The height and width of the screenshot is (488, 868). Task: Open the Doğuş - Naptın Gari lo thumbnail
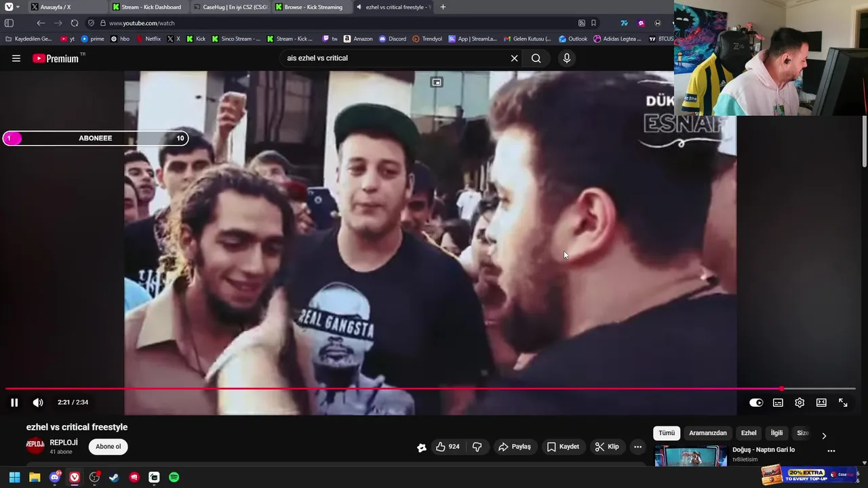690,456
